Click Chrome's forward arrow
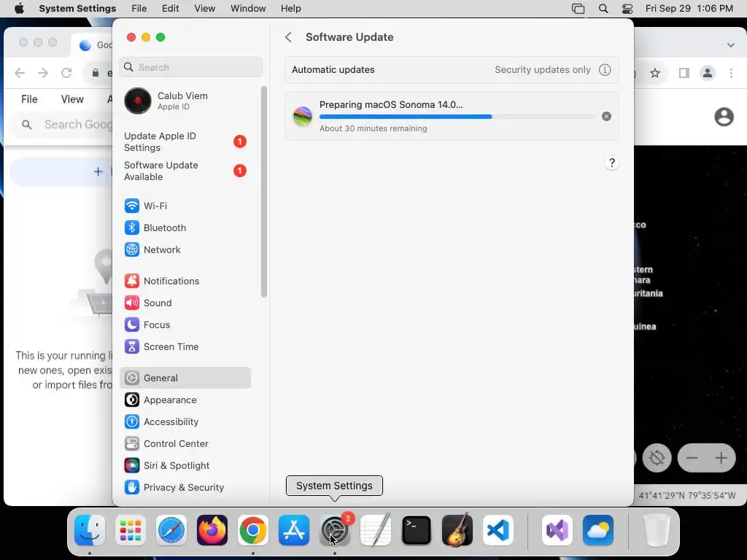 click(x=43, y=72)
